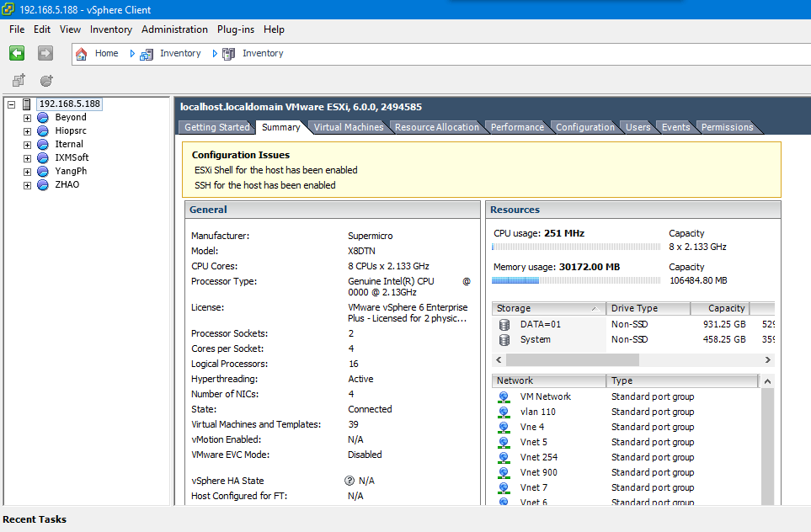Image resolution: width=811 pixels, height=532 pixels.
Task: Click first breadcrumb dropdown arrow after Home
Action: 132,54
